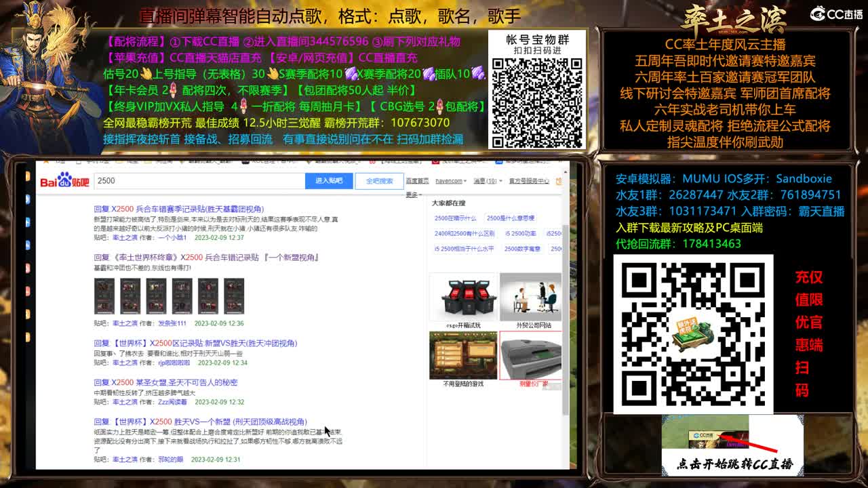Open author link 邪蛇的眼
Screen dimensions: 868x488
[170, 460]
